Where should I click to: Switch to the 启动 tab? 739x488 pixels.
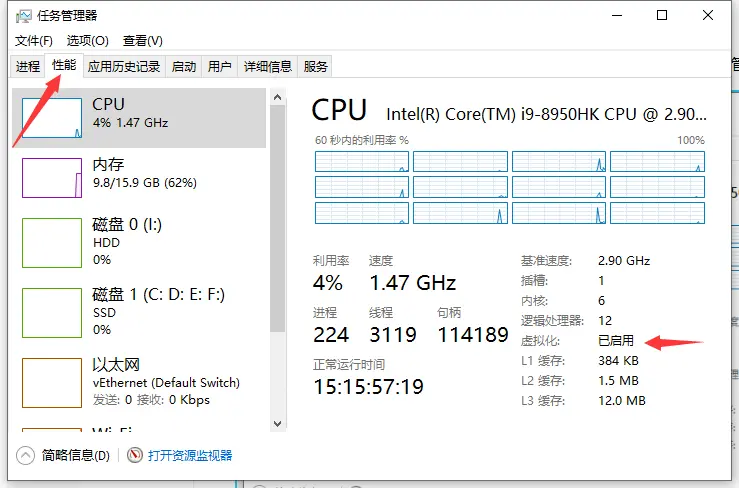point(184,67)
